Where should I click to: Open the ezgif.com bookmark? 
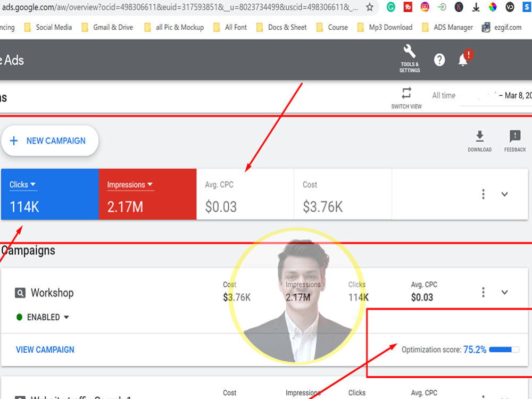502,27
